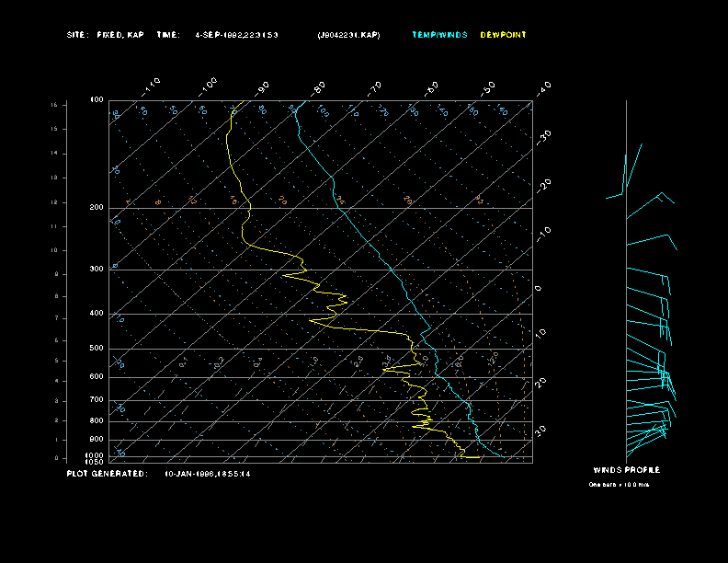Click the 700 pressure level label
728x563 pixels.
click(97, 399)
